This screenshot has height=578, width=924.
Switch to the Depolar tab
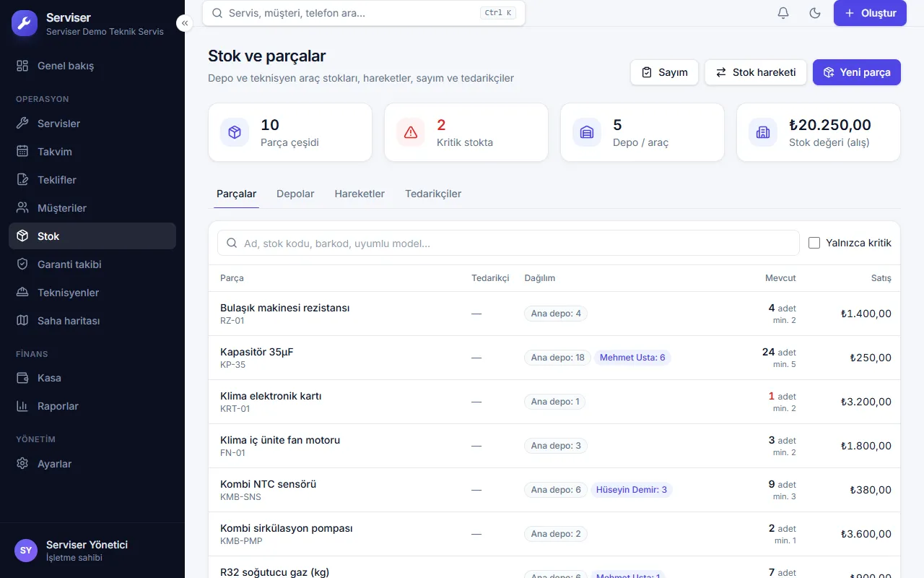coord(295,194)
